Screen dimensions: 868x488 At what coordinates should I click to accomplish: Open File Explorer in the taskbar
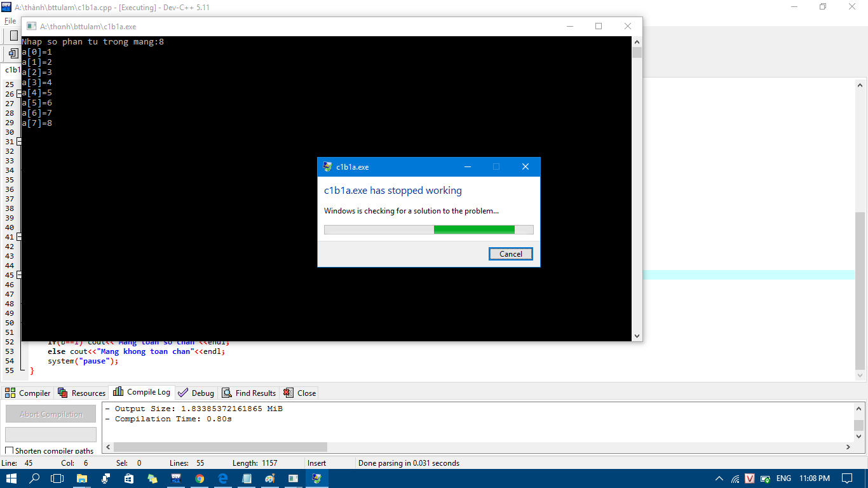[82, 478]
